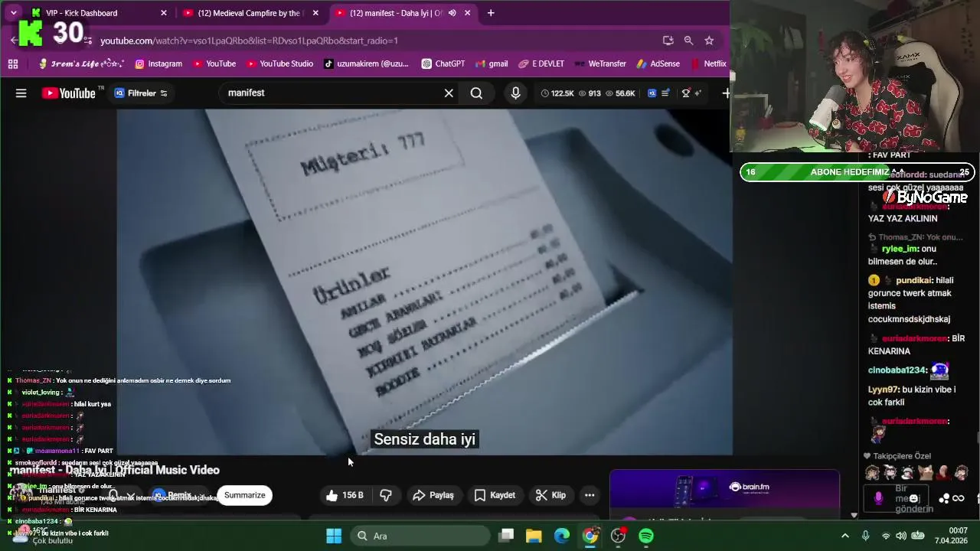This screenshot has width=980, height=551.
Task: Start voice search with microphone icon
Action: pyautogui.click(x=515, y=93)
